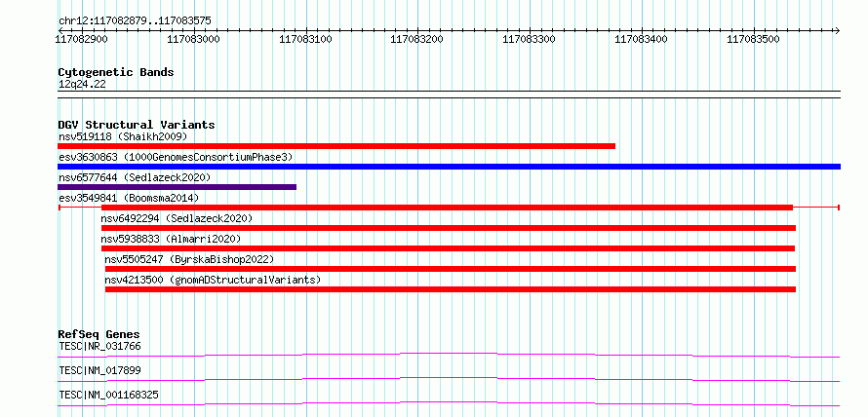This screenshot has height=417, width=868.
Task: Click the red bar for nsv6492294
Action: (449, 228)
